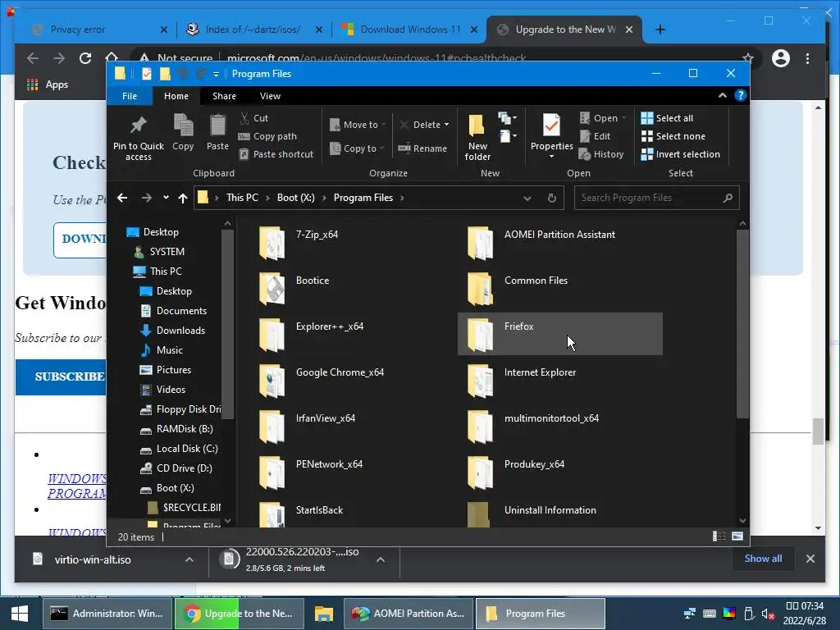Open Chrome three-dot menu
This screenshot has height=630, width=840.
click(807, 58)
